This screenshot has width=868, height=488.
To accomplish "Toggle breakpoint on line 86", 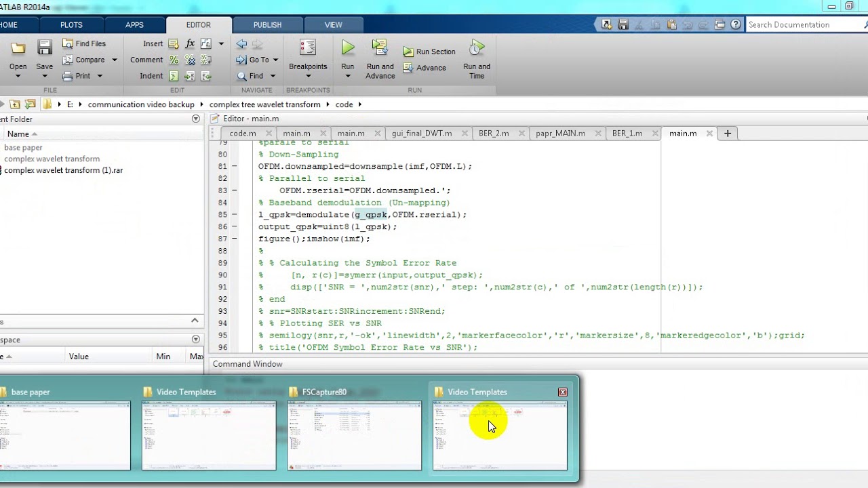I will tap(235, 226).
